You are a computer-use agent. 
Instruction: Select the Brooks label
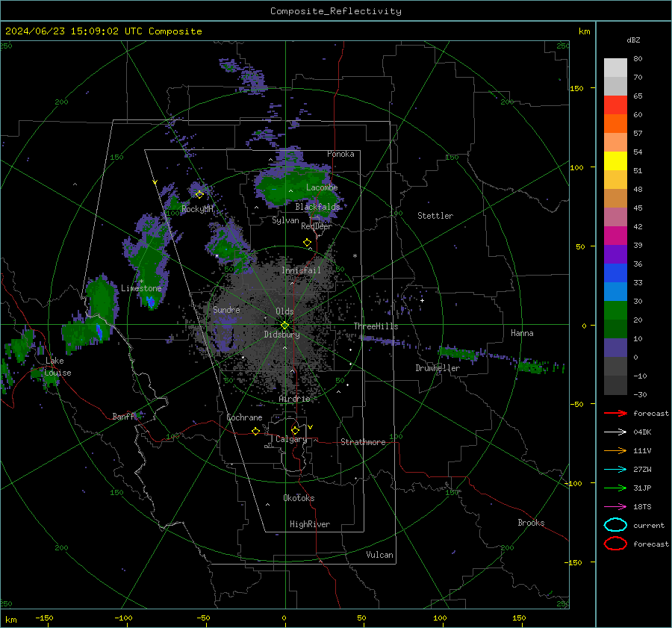coord(531,523)
